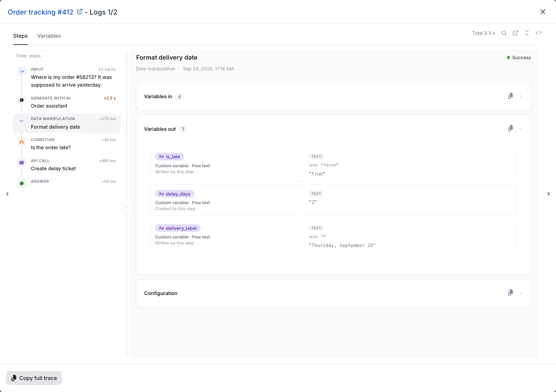The width and height of the screenshot is (556, 392).
Task: Select the Input step icon
Action: pyautogui.click(x=21, y=72)
